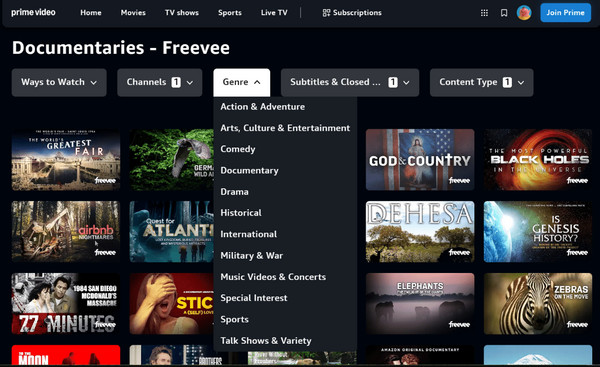Open 77 Minutes documentary thumbnail
This screenshot has height=367, width=600.
tap(66, 303)
